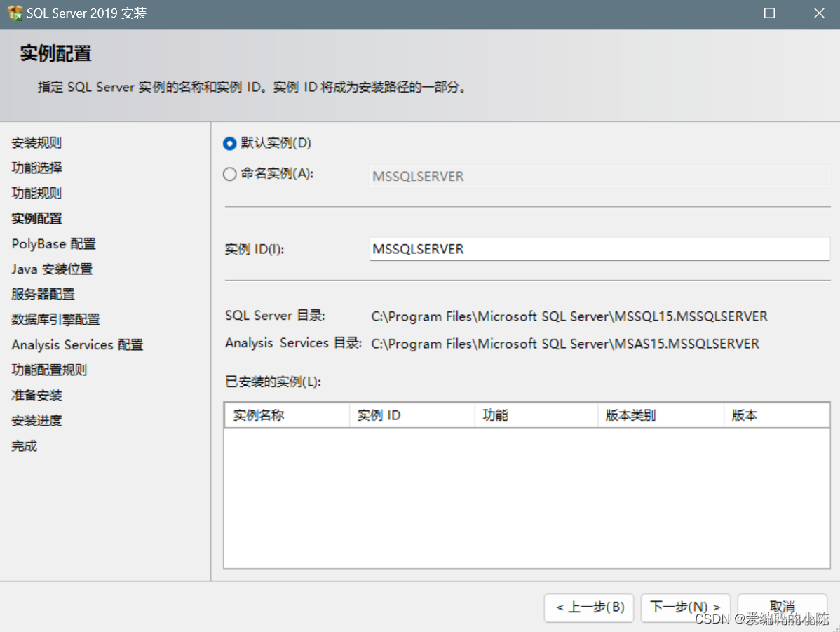
Task: Select 安装进度 in the step list
Action: (x=36, y=420)
